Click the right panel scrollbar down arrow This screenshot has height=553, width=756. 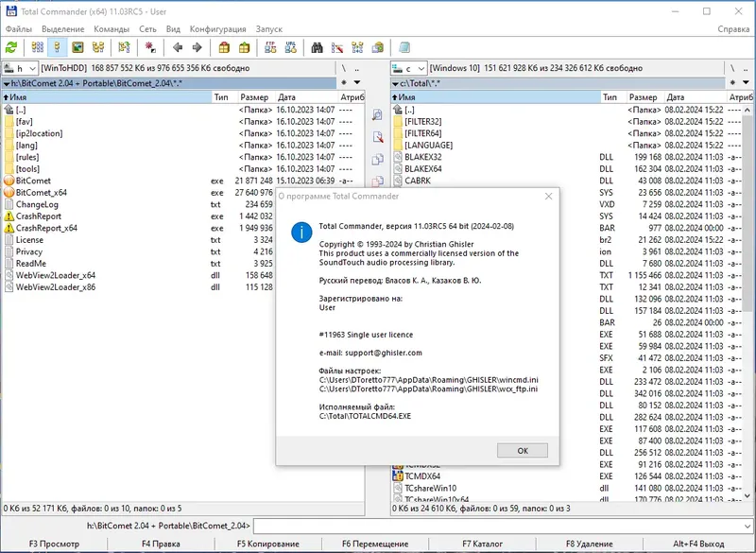(x=747, y=495)
